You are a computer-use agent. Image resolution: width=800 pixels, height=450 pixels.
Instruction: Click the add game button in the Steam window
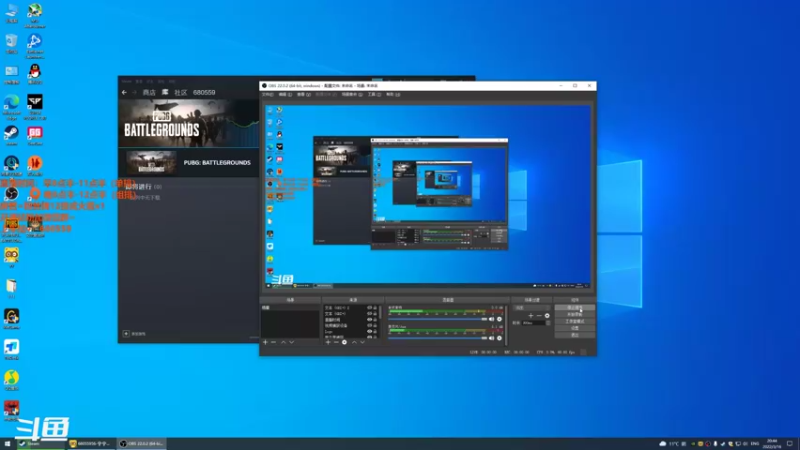click(x=135, y=334)
